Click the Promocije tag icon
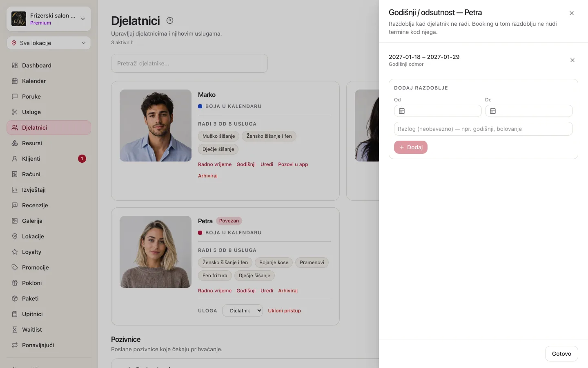 point(15,267)
